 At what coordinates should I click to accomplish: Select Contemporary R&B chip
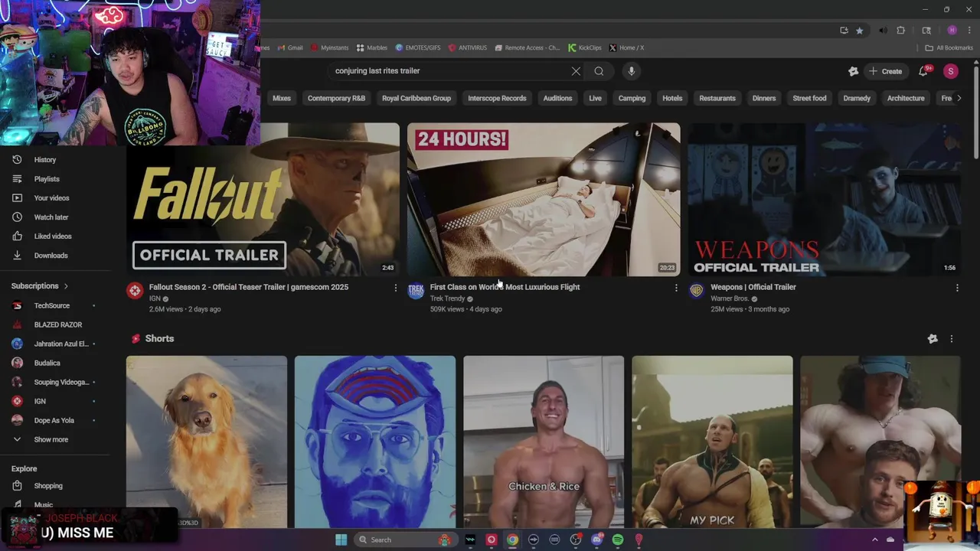pyautogui.click(x=336, y=98)
